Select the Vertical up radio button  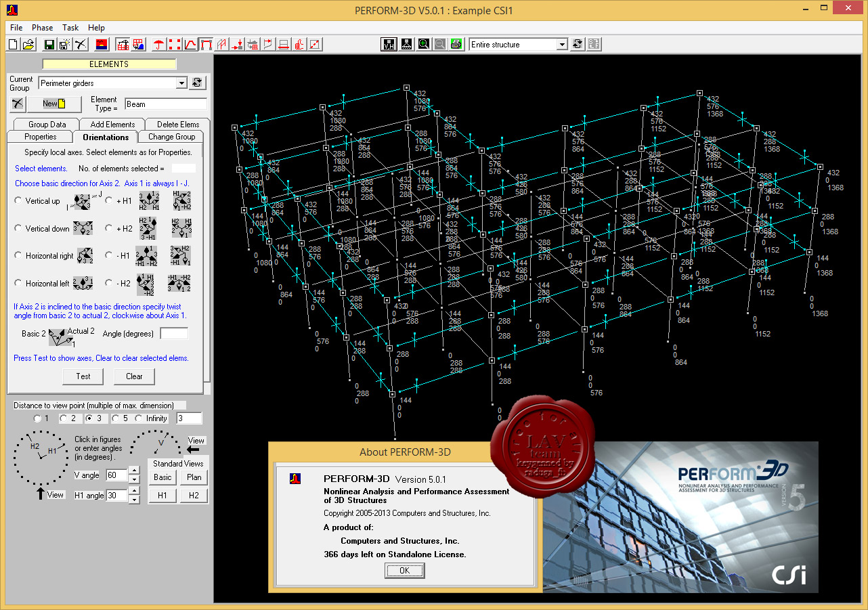18,201
